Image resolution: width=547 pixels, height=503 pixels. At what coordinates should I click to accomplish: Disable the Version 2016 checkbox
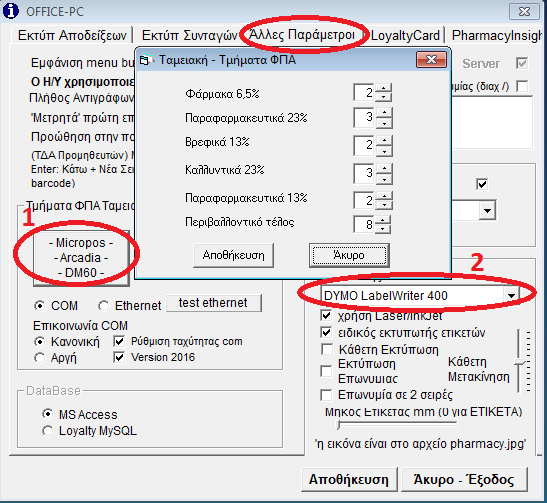coord(119,357)
